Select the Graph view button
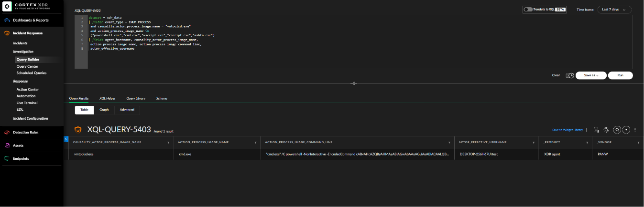Viewport: 644px width, 207px height. pos(104,110)
